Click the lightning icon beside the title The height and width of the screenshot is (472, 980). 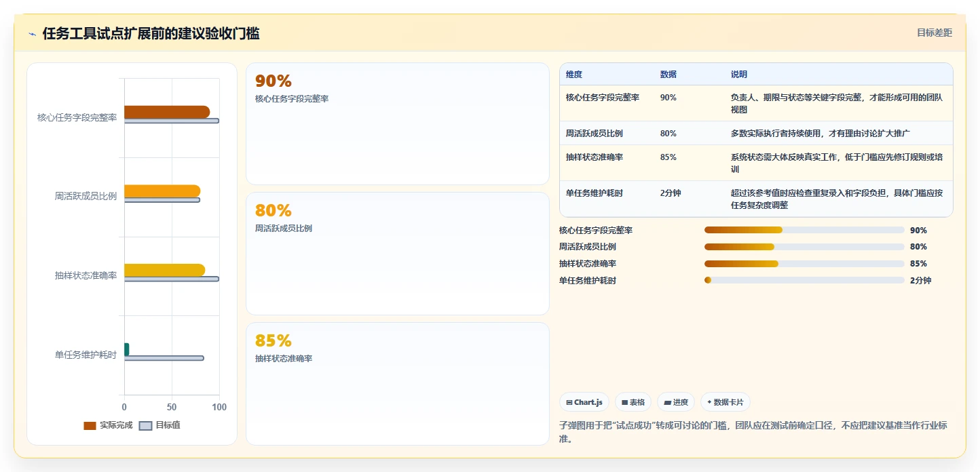33,33
